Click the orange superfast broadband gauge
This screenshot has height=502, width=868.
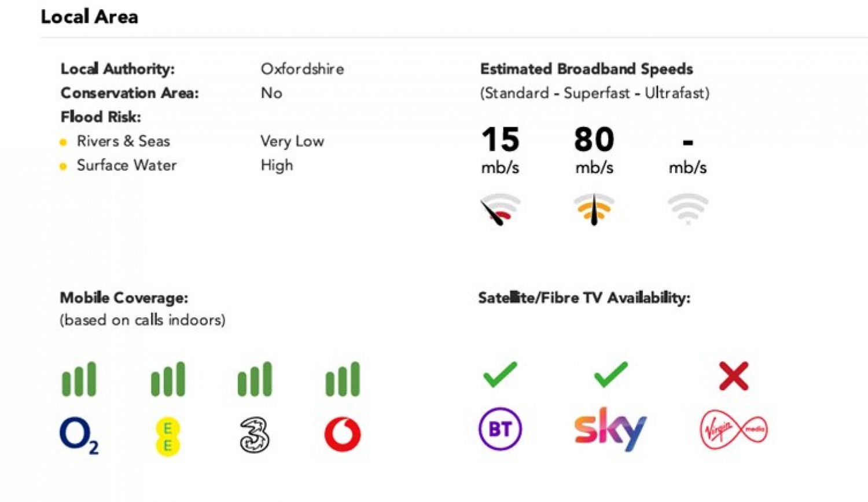[594, 210]
